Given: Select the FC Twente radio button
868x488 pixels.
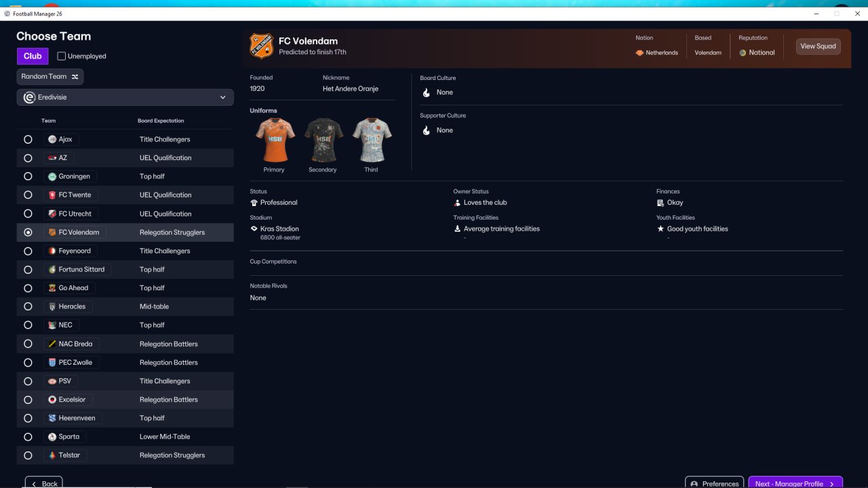Looking at the screenshot, I should [28, 195].
